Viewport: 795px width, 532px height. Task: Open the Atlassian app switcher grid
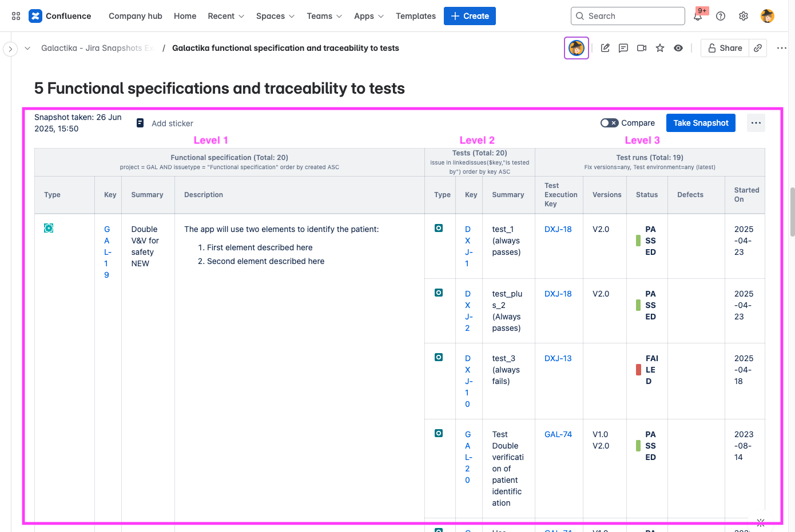15,15
